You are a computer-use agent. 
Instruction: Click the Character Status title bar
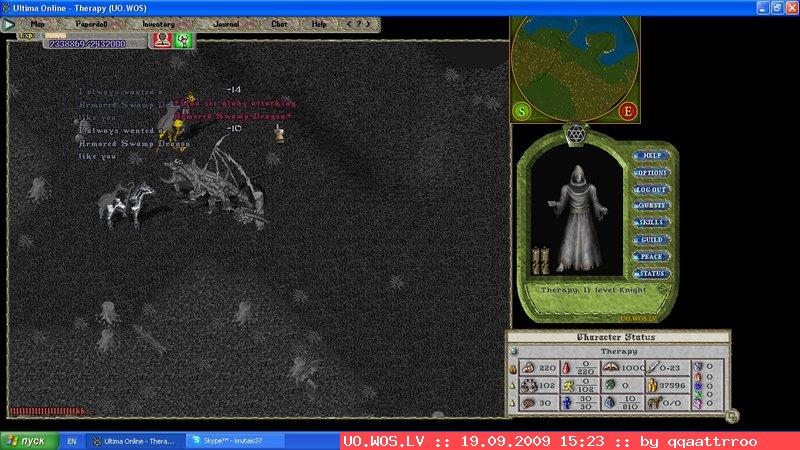[618, 337]
